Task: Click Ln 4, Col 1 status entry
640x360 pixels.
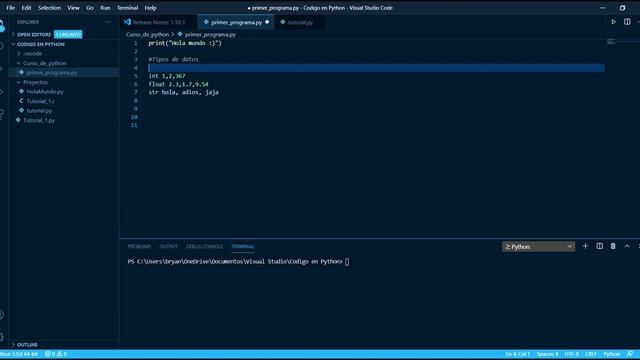Action: [x=518, y=354]
